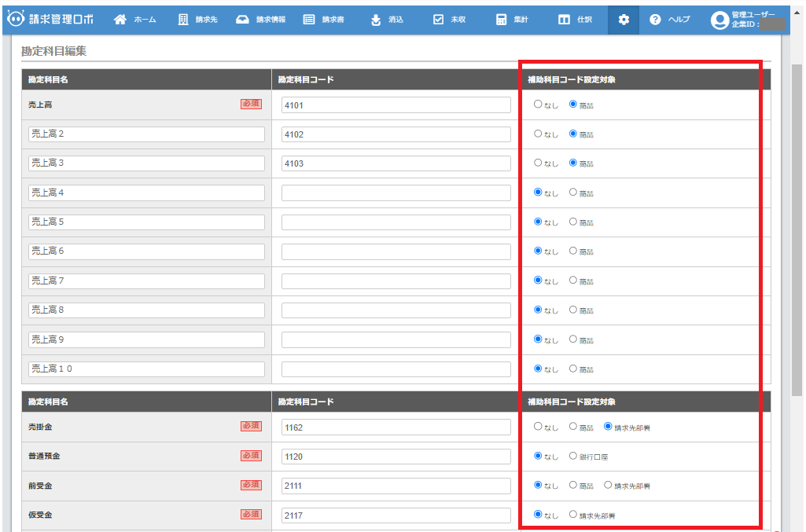This screenshot has height=532, width=806.
Task: Click the vertical page scrollbar
Action: pos(796,236)
